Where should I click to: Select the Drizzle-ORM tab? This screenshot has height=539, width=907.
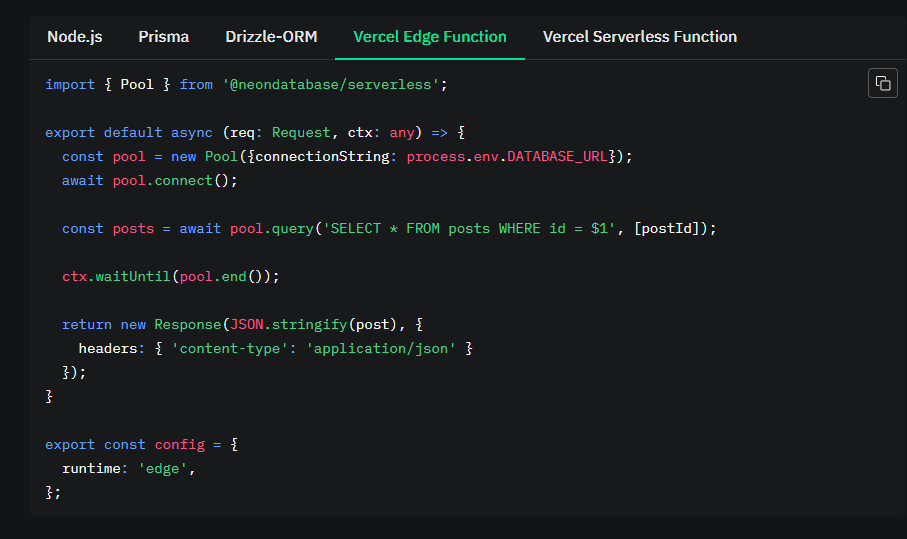[x=271, y=37]
